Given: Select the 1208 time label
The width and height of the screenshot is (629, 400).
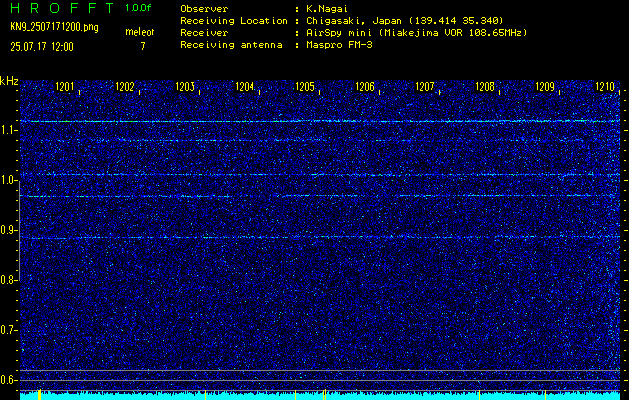Looking at the screenshot, I should click(x=485, y=87).
